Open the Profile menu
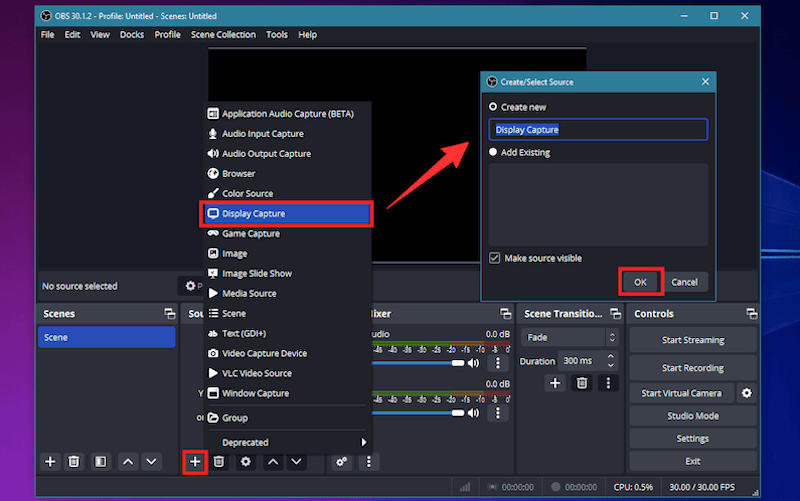 [x=167, y=35]
